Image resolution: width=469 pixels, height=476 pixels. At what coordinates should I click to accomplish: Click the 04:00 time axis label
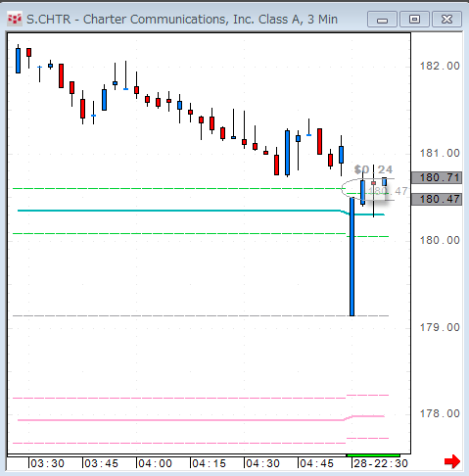click(x=155, y=463)
